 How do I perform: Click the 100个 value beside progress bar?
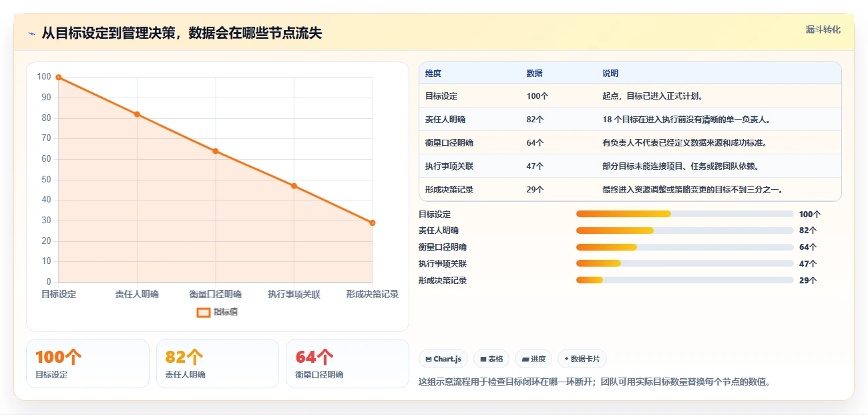tap(810, 215)
